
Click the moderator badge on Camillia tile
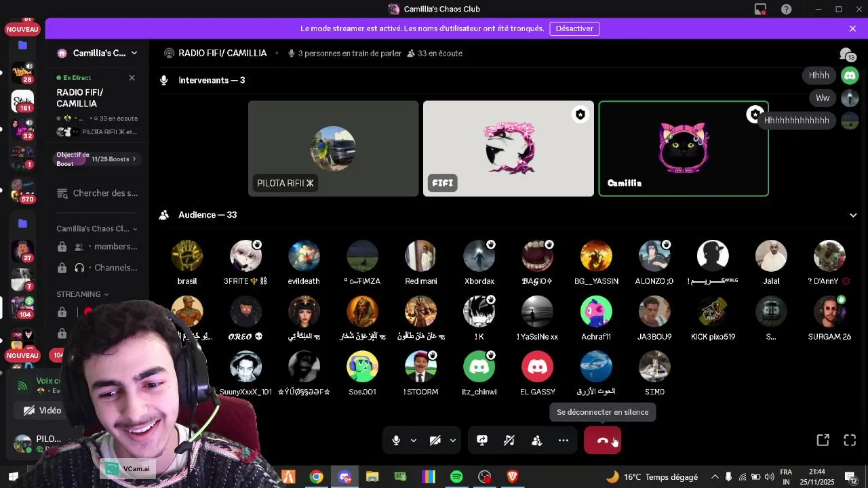click(755, 115)
